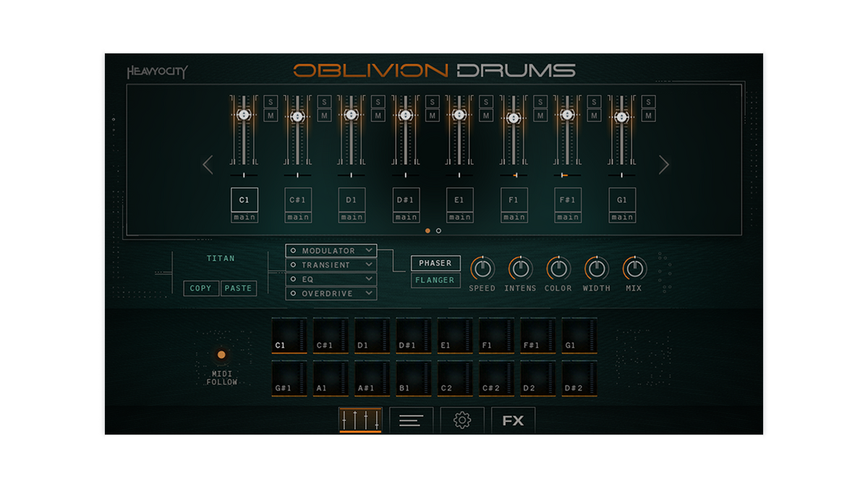Click the WIDTH knob

click(x=597, y=269)
